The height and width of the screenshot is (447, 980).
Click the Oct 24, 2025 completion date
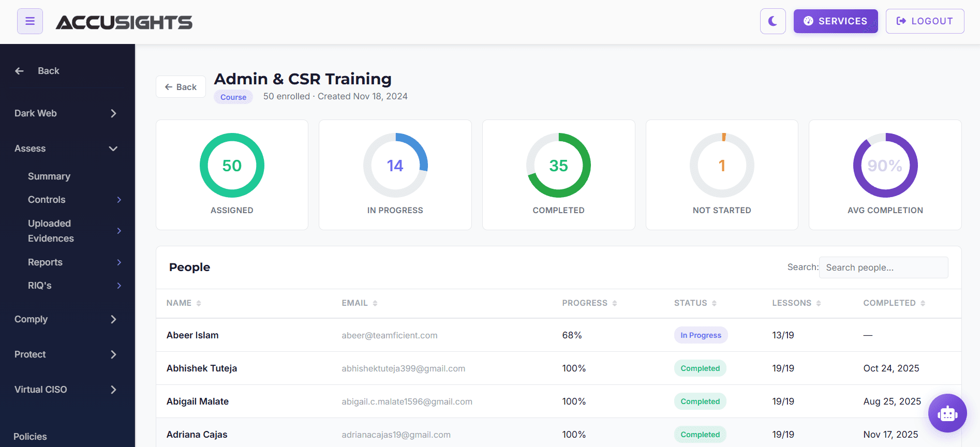click(891, 368)
